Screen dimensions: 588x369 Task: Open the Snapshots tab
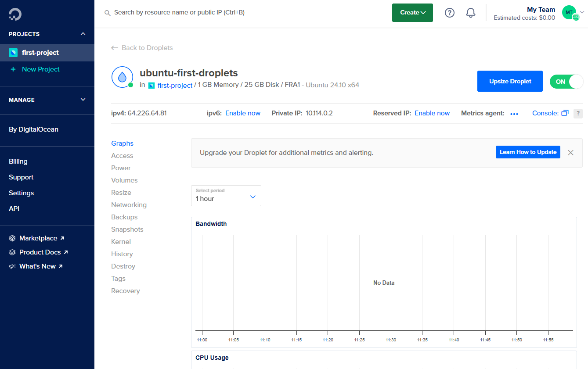coord(127,229)
